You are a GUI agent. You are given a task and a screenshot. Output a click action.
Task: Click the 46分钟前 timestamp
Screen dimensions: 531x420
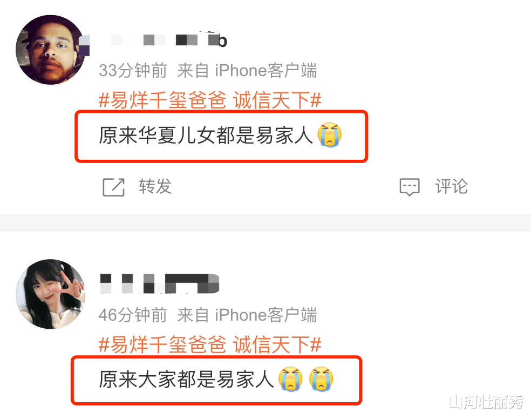[133, 315]
